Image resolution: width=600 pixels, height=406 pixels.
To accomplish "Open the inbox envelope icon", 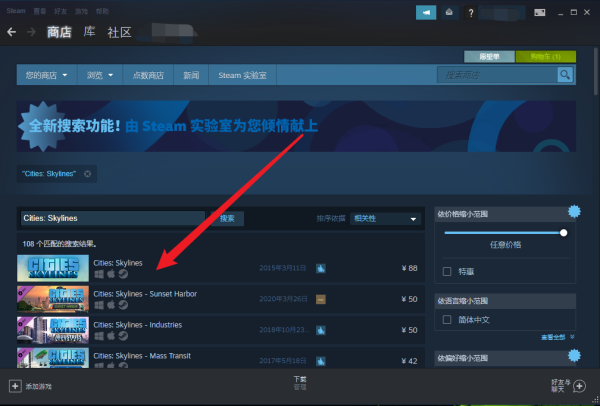I will (x=449, y=13).
